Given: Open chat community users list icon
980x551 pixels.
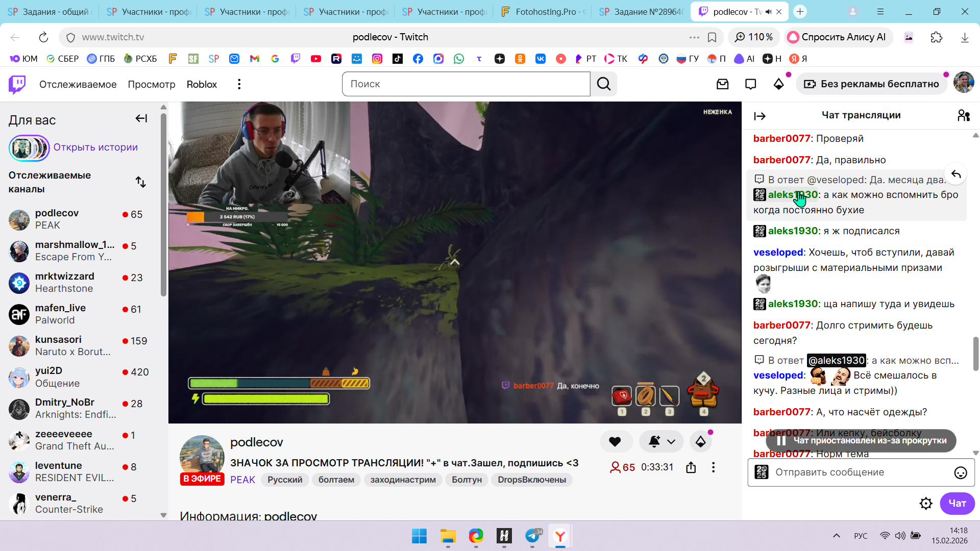Looking at the screenshot, I should pos(963,116).
